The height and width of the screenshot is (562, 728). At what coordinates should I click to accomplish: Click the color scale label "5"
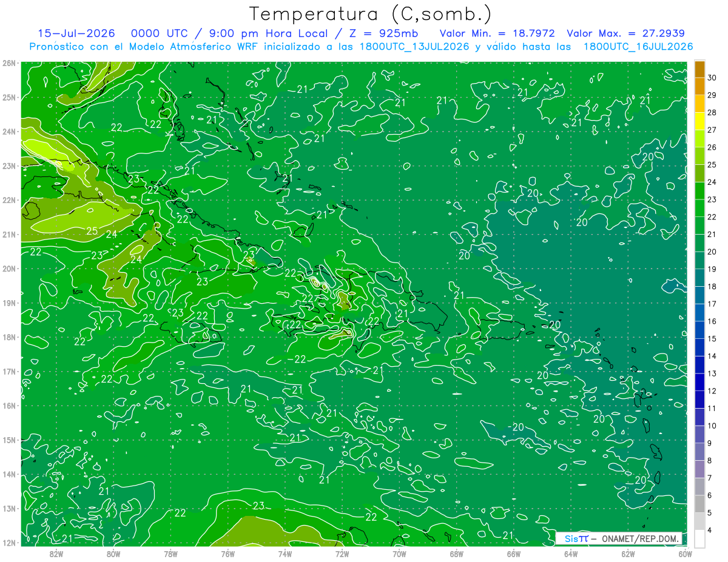pyautogui.click(x=710, y=512)
